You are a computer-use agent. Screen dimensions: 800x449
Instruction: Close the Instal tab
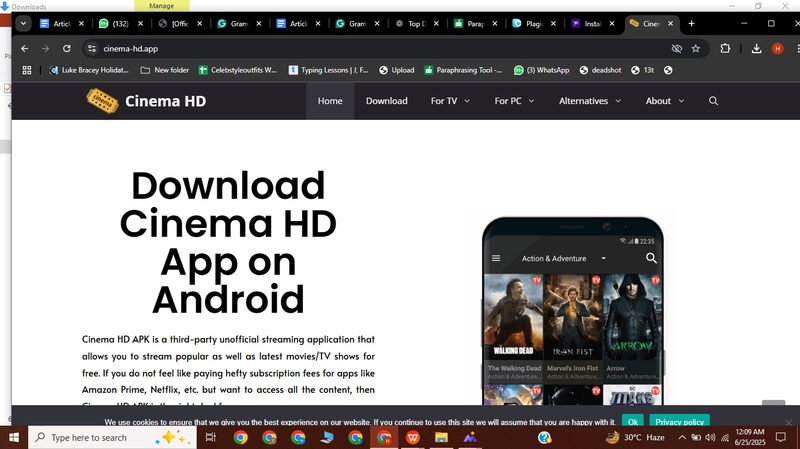(612, 23)
